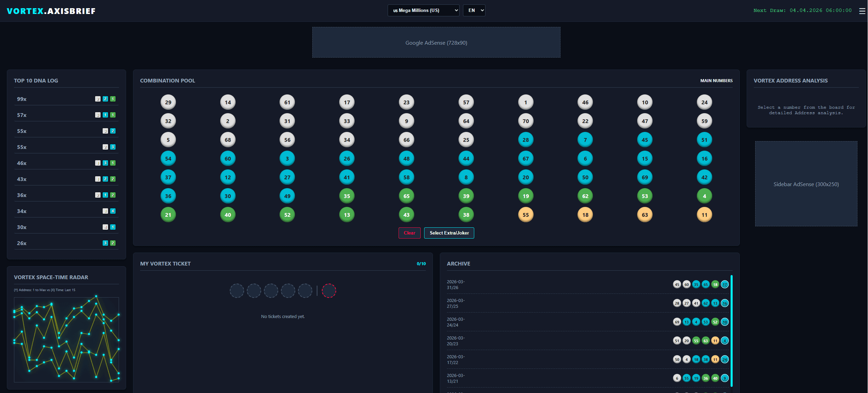
Task: Select orange ball number 11
Action: pos(704,215)
